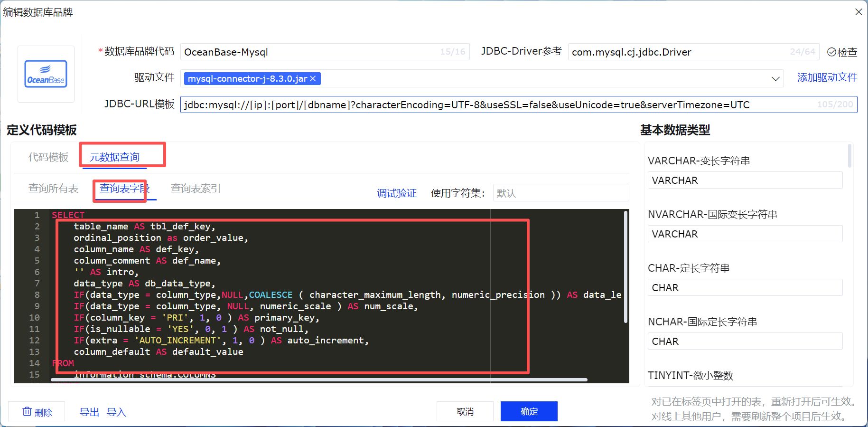868x427 pixels.
Task: Click the check circle icon beside 检查
Action: (831, 52)
